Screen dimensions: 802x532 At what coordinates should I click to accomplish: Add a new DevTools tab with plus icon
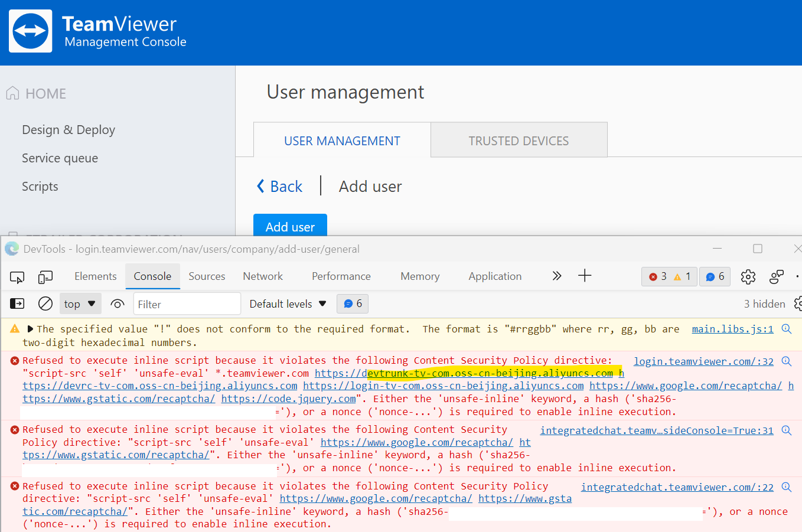[x=585, y=276]
